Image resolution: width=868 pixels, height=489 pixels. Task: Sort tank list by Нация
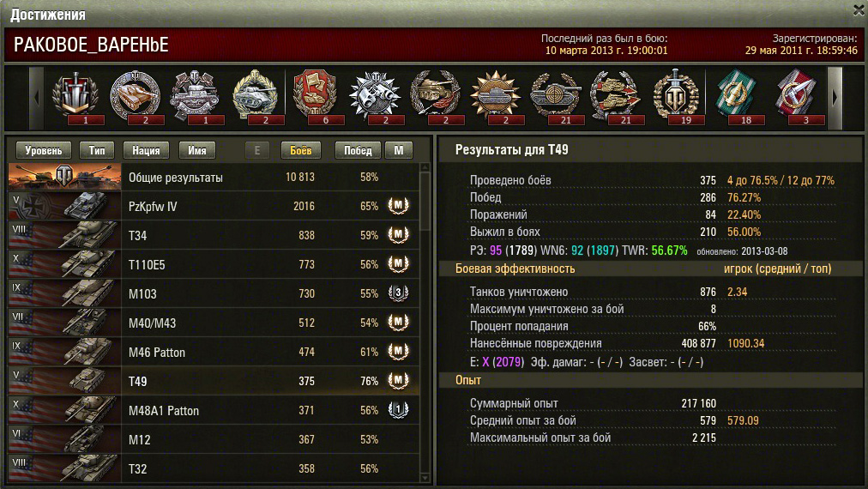[x=146, y=150]
